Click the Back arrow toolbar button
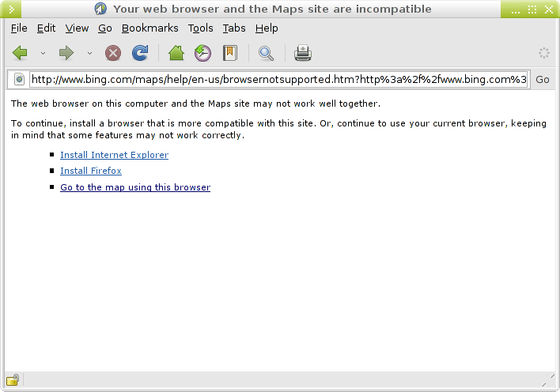 coord(21,53)
